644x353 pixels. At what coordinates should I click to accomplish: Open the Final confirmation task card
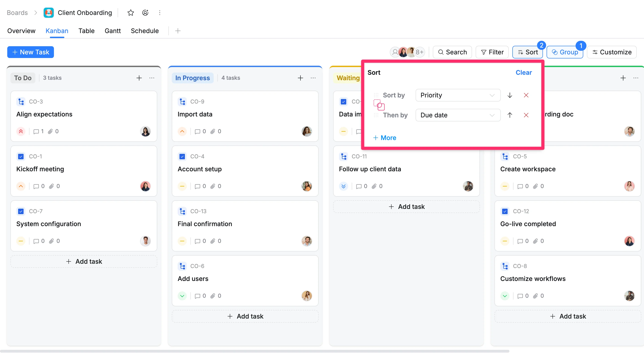(245, 226)
